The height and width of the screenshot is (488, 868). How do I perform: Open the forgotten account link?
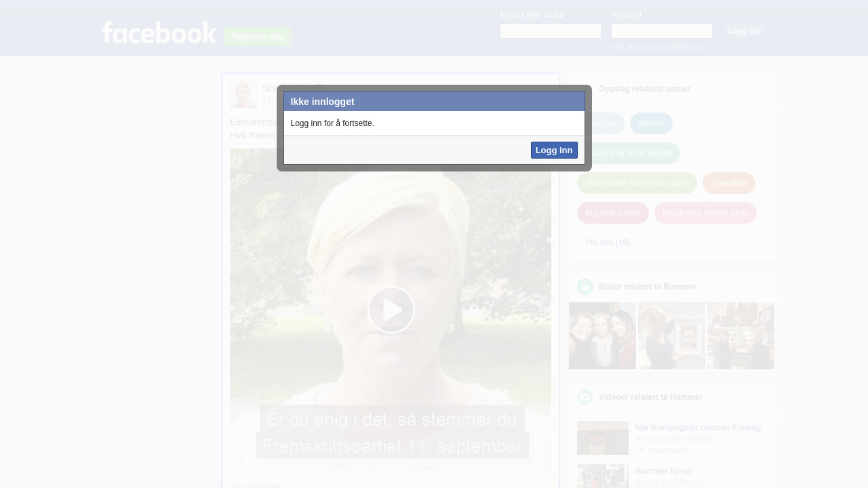pos(658,47)
